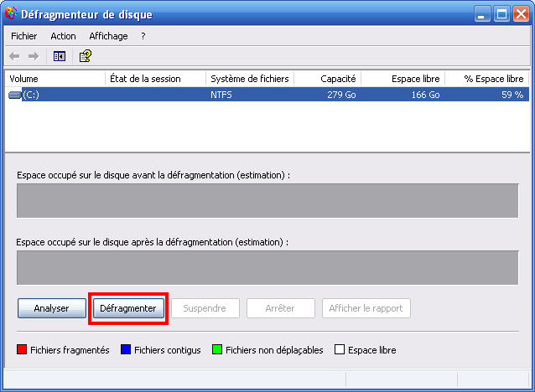Open the Affichage menu
The height and width of the screenshot is (392, 535).
(108, 36)
